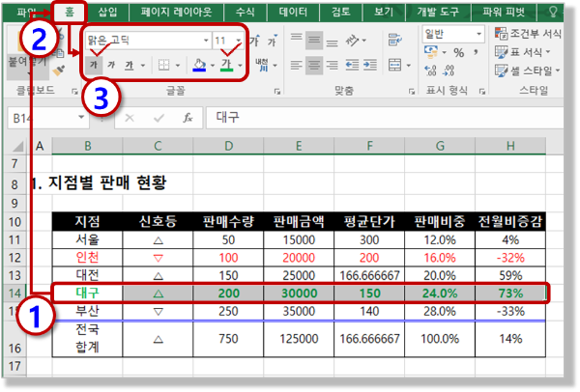This screenshot has width=580, height=392.
Task: Apply comma style format
Action: pyautogui.click(x=476, y=52)
